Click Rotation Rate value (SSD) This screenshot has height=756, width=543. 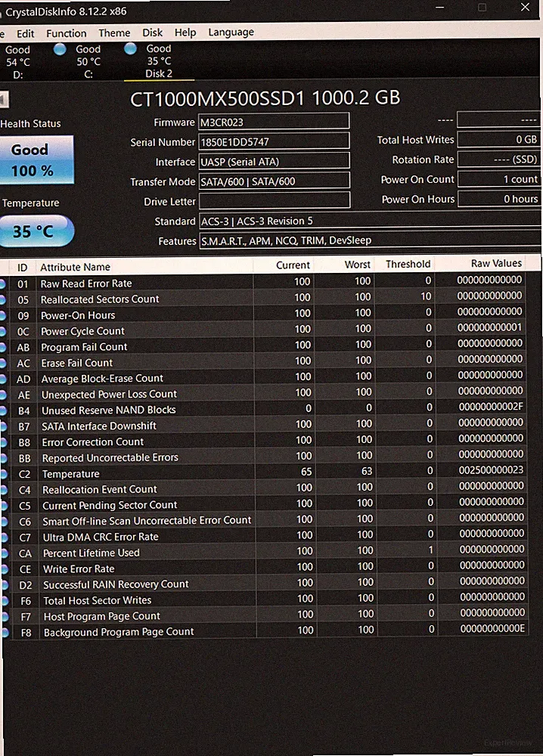point(498,159)
